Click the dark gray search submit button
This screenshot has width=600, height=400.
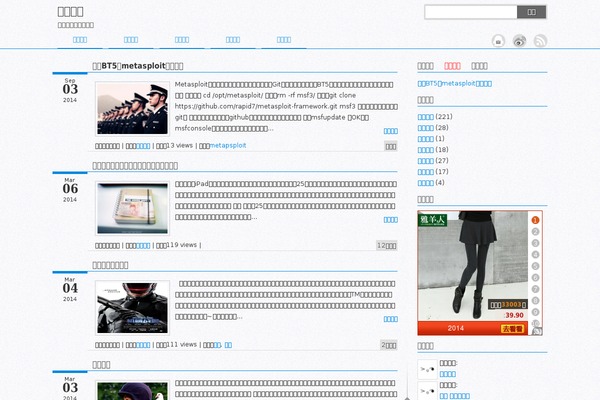(532, 12)
